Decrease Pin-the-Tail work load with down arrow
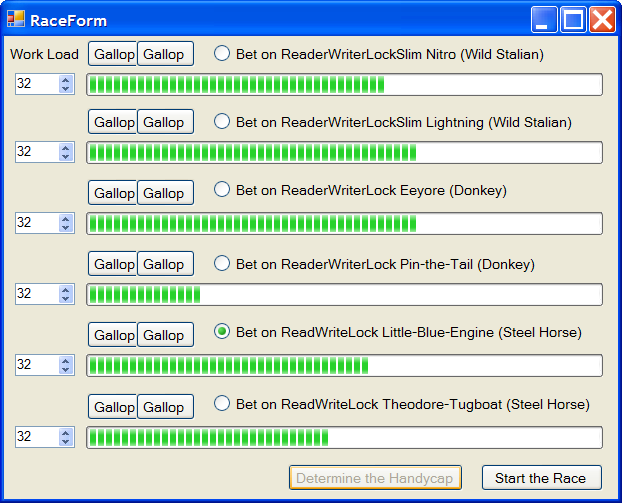 pos(66,299)
